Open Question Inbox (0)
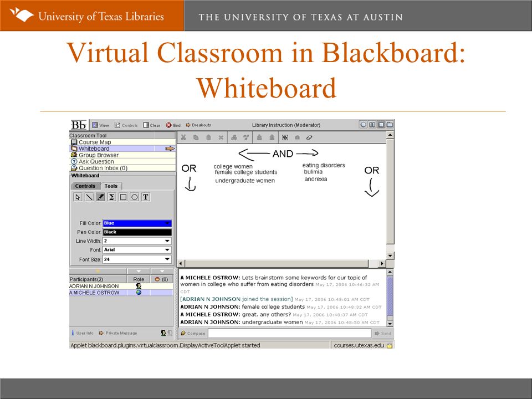The height and width of the screenshot is (399, 532). (122, 168)
